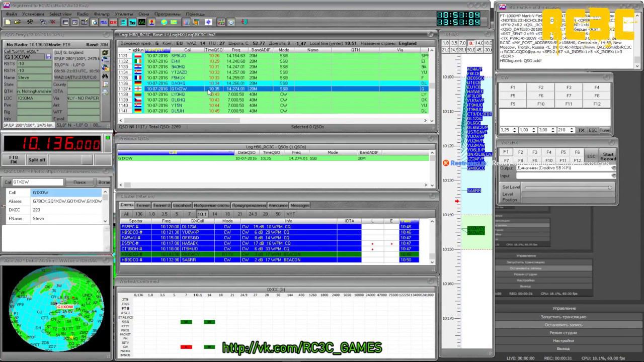Click the cyan icon right of DX
644x362 pixels.
point(123,22)
